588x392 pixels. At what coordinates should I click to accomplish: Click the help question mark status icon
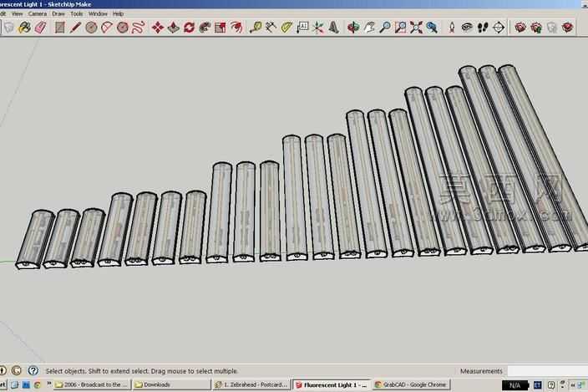pos(33,370)
